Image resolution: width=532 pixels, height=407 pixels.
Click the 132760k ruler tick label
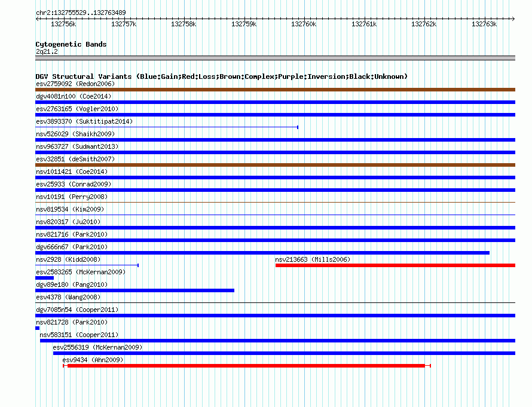click(304, 24)
